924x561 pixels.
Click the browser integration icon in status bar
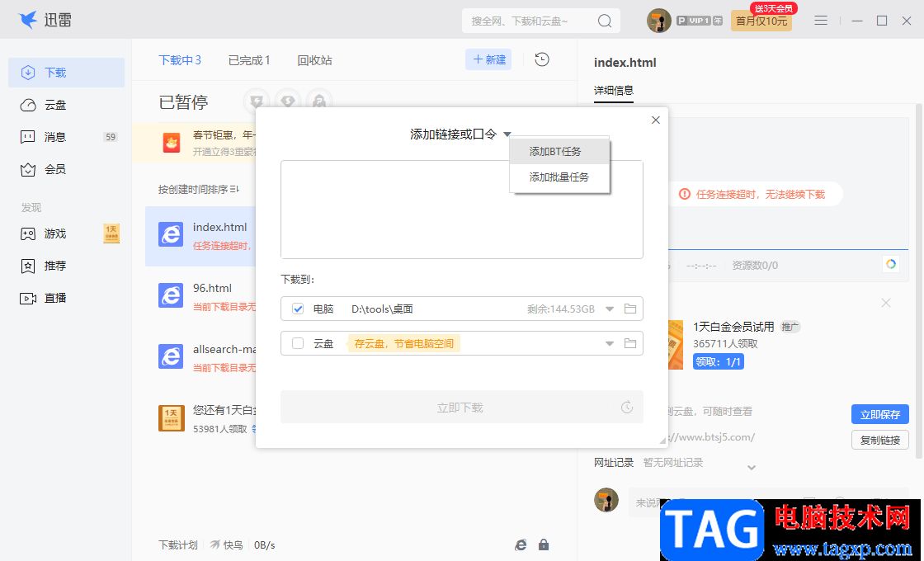pos(521,544)
